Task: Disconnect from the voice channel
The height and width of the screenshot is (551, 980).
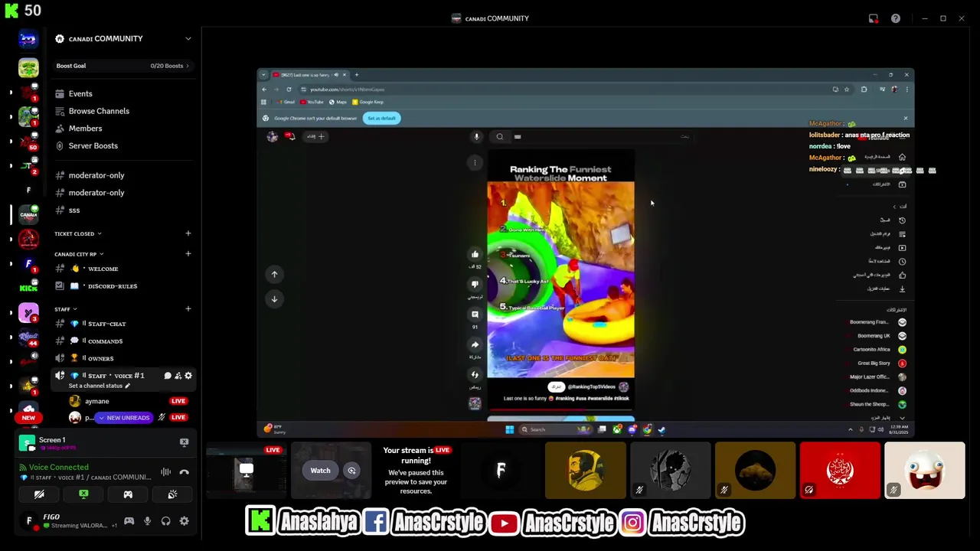Action: [x=184, y=472]
